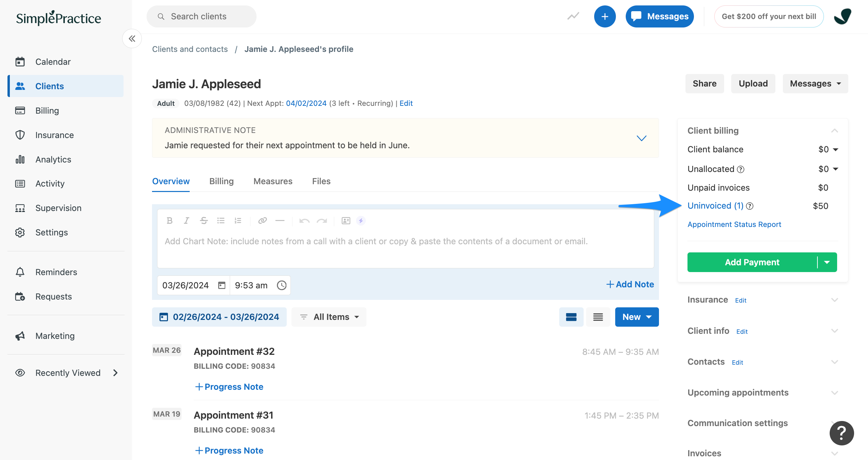Open Messages in the top header
The image size is (868, 460).
click(660, 16)
